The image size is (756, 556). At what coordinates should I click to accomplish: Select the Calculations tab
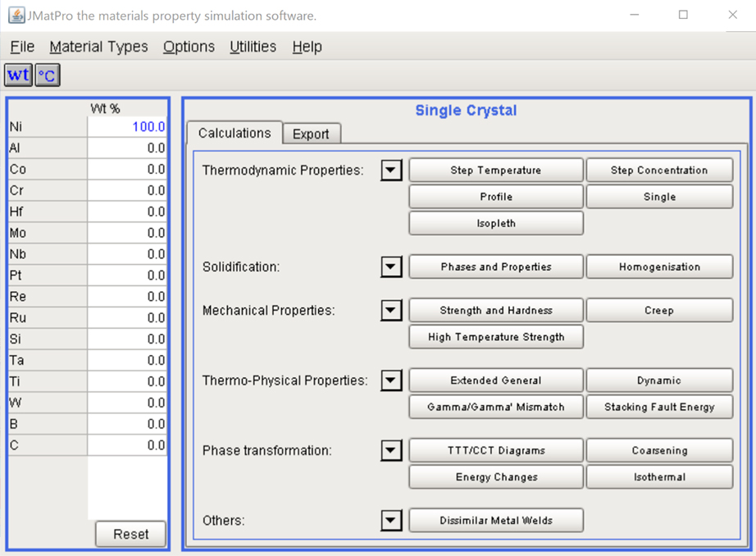tap(235, 133)
